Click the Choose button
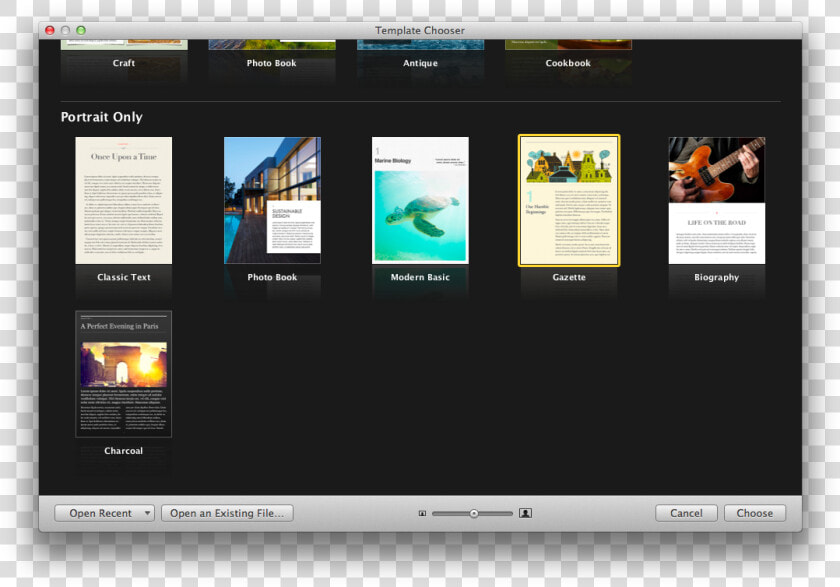 755,513
